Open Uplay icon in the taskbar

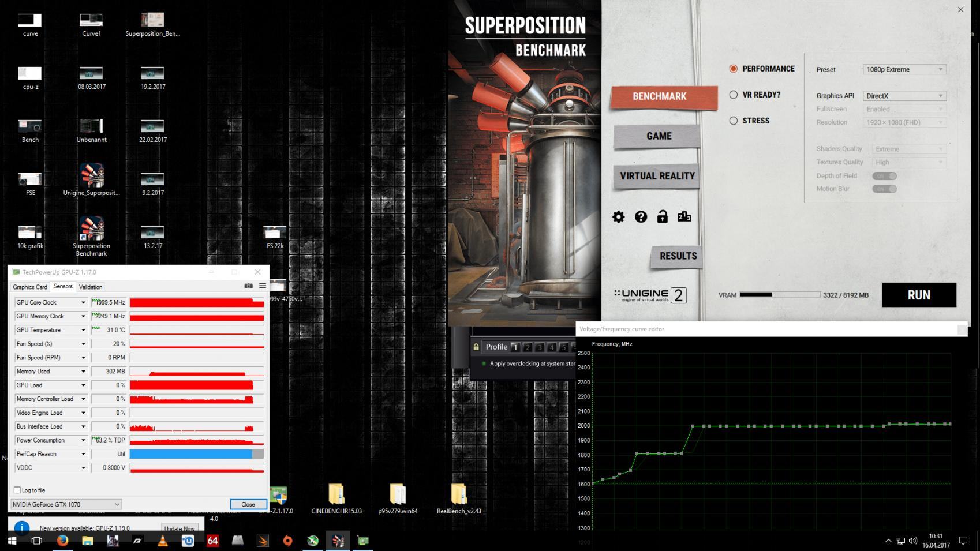[188, 541]
